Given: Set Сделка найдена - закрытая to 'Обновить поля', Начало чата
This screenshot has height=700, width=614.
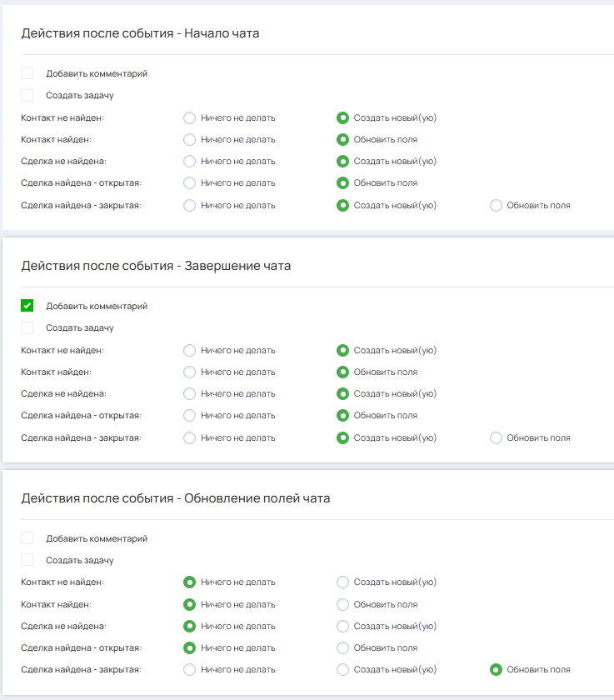Looking at the screenshot, I should pyautogui.click(x=497, y=205).
